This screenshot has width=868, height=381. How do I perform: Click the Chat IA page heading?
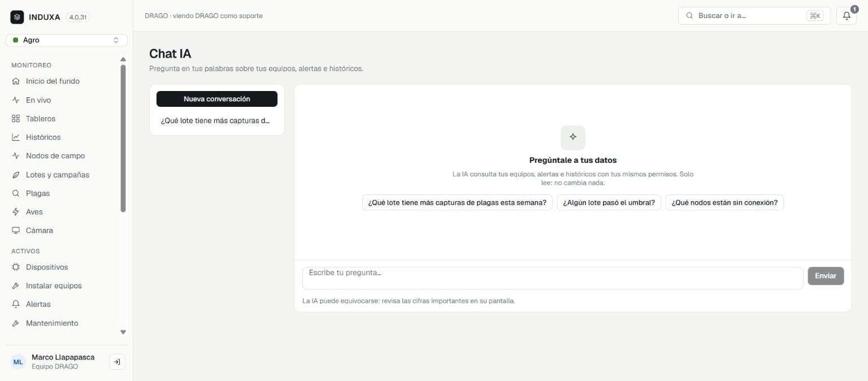pyautogui.click(x=170, y=54)
